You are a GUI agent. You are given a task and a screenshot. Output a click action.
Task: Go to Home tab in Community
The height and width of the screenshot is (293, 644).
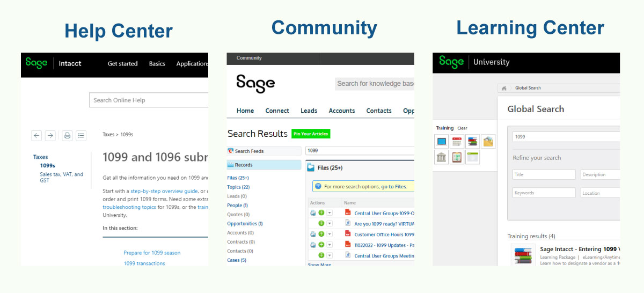point(245,111)
